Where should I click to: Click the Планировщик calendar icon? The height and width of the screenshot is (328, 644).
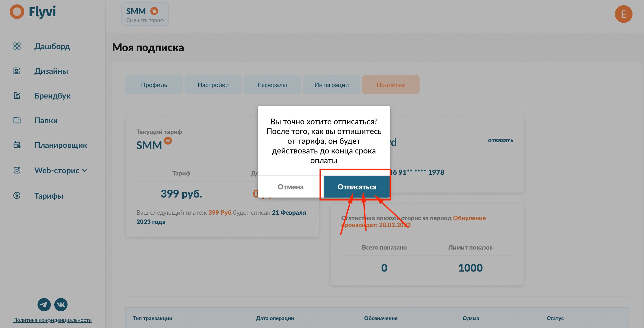17,145
